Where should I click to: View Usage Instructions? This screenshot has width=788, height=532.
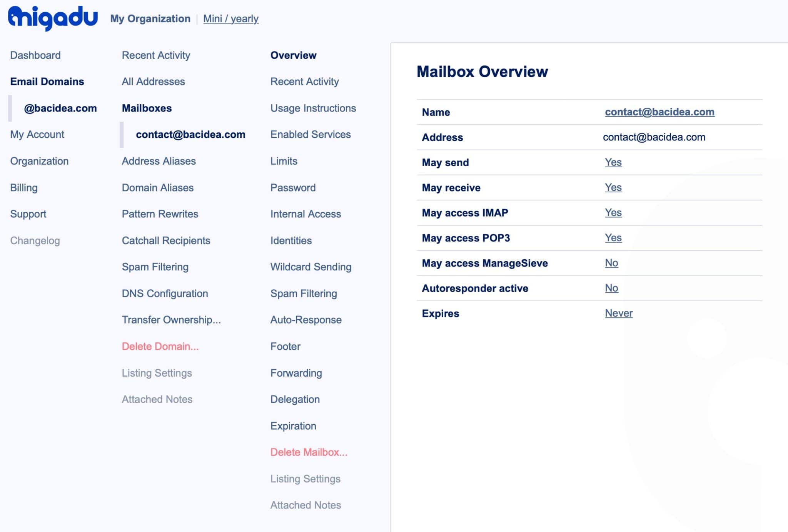(x=313, y=108)
